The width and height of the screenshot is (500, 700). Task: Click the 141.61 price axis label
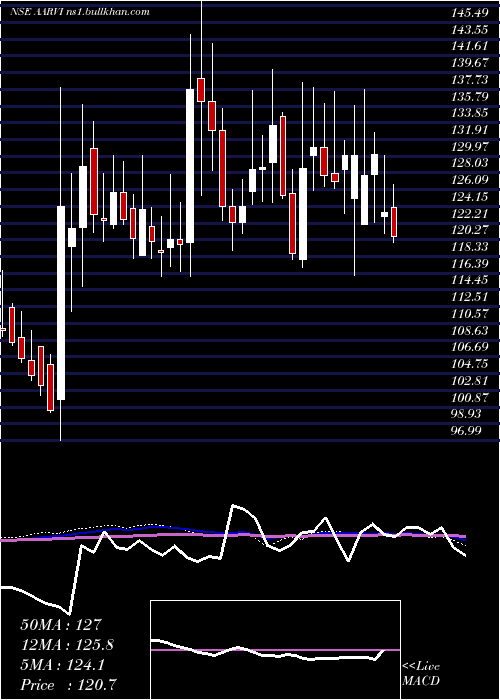tap(469, 46)
